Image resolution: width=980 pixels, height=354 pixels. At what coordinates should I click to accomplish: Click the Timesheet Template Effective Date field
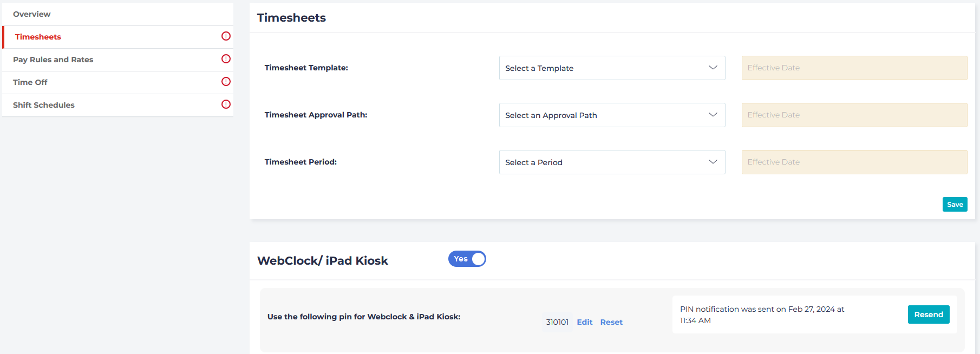[x=854, y=68]
